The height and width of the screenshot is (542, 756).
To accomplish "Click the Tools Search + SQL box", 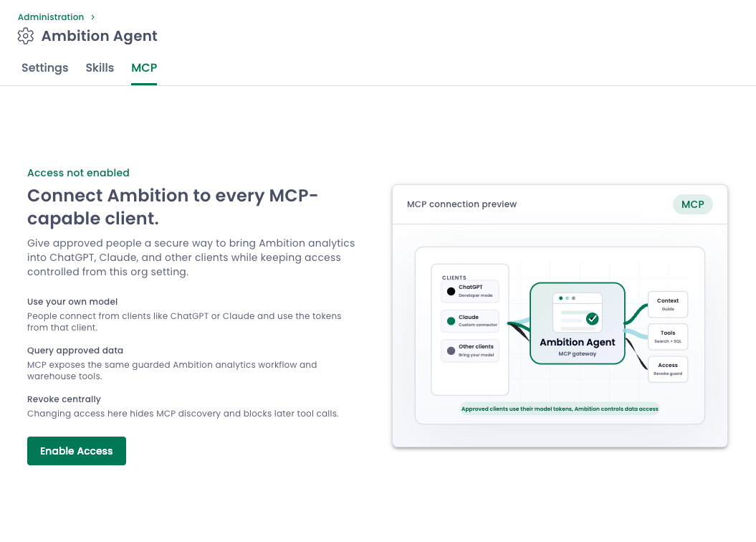I will coord(668,336).
